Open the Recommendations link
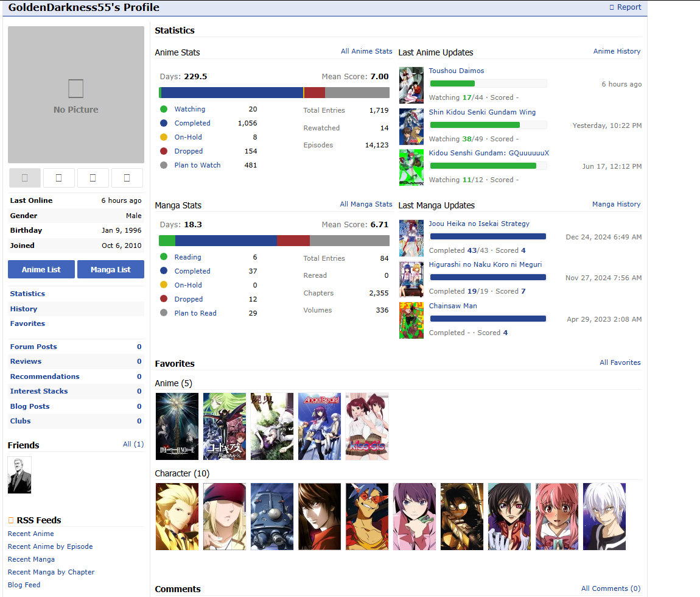Image resolution: width=700 pixels, height=597 pixels. coord(44,376)
